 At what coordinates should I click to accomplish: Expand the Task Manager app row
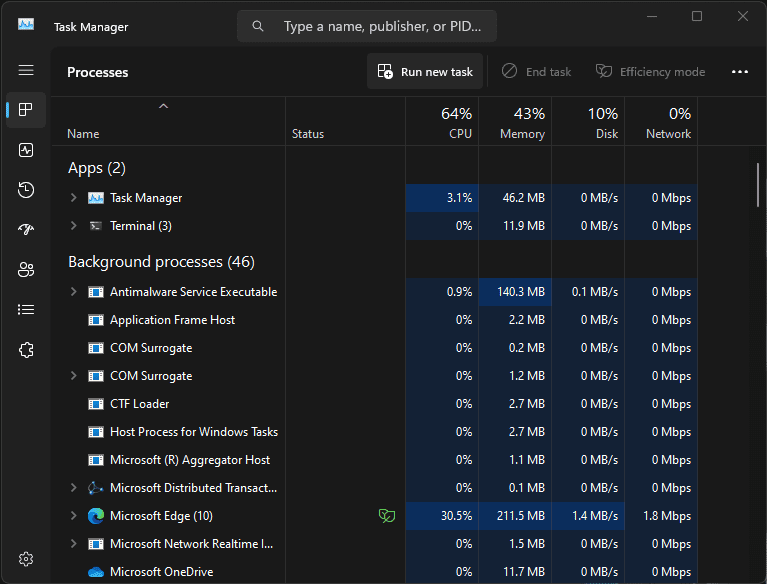73,198
